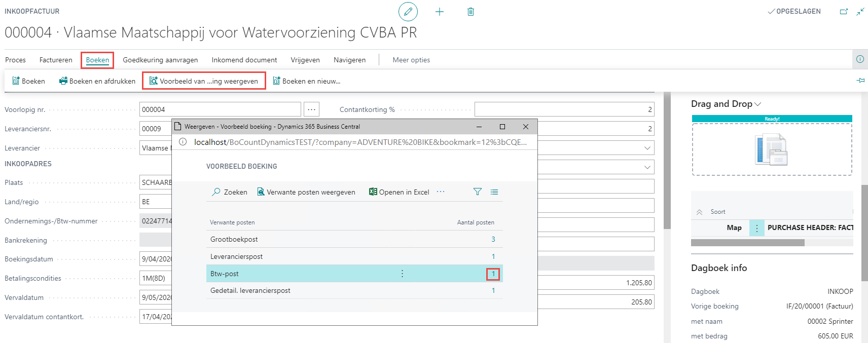Expand the Drag and Drop chevron
868x343 pixels.
(758, 104)
